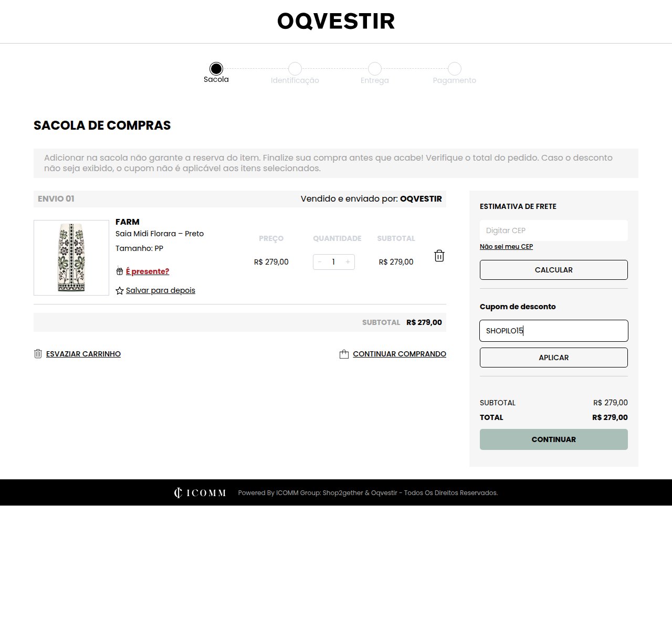Open the skirt product thumbnail
Image resolution: width=672 pixels, height=630 pixels.
click(71, 258)
